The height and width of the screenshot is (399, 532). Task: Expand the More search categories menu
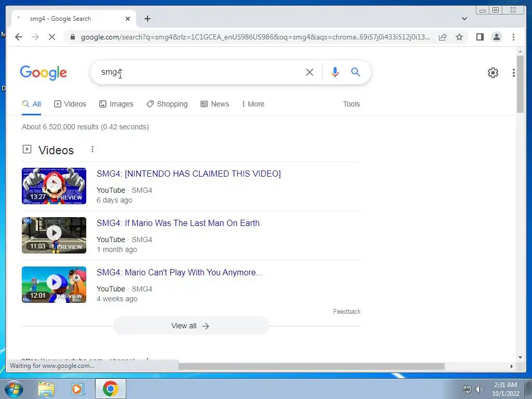pyautogui.click(x=253, y=104)
